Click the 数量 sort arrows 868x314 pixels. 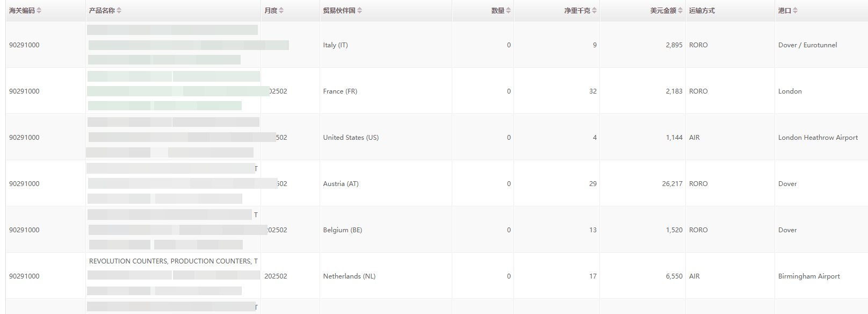coord(509,11)
